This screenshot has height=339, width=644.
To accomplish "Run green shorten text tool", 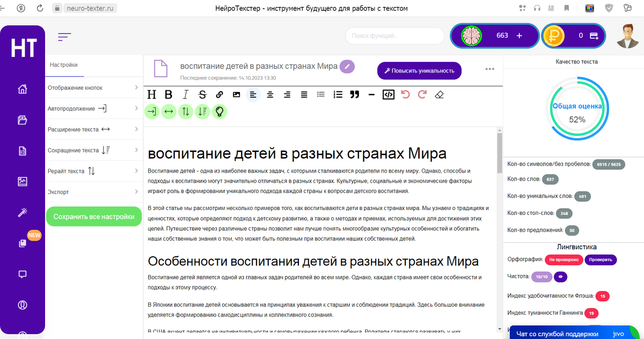I will coord(202,111).
